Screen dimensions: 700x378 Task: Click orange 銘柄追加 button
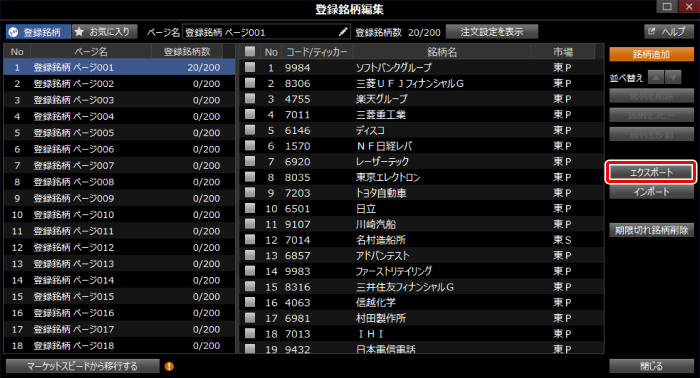pos(651,54)
